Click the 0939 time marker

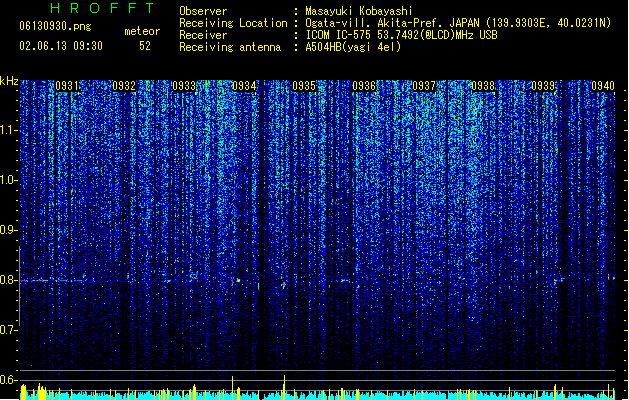click(x=543, y=86)
